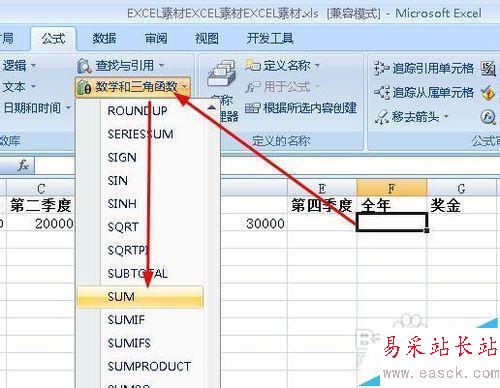Select highlighted column F header
The width and height of the screenshot is (500, 388).
click(392, 188)
